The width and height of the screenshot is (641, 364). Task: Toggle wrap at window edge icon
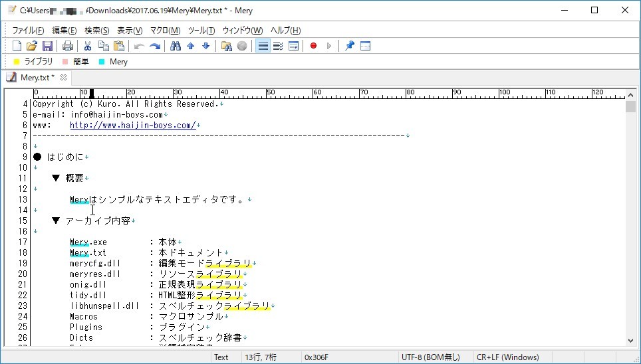(x=293, y=46)
